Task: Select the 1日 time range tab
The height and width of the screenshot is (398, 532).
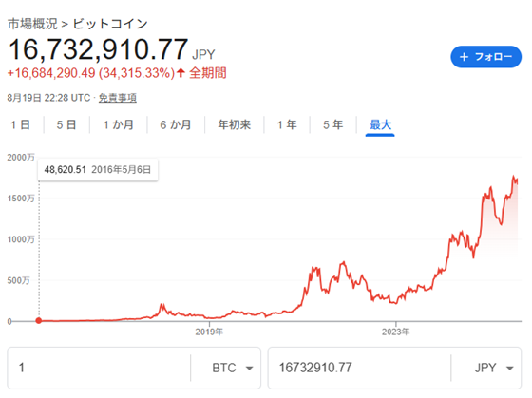Action: tap(20, 124)
